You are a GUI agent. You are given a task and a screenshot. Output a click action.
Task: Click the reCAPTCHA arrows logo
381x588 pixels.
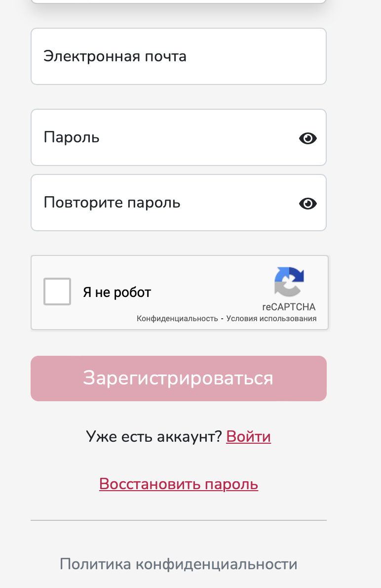(289, 282)
